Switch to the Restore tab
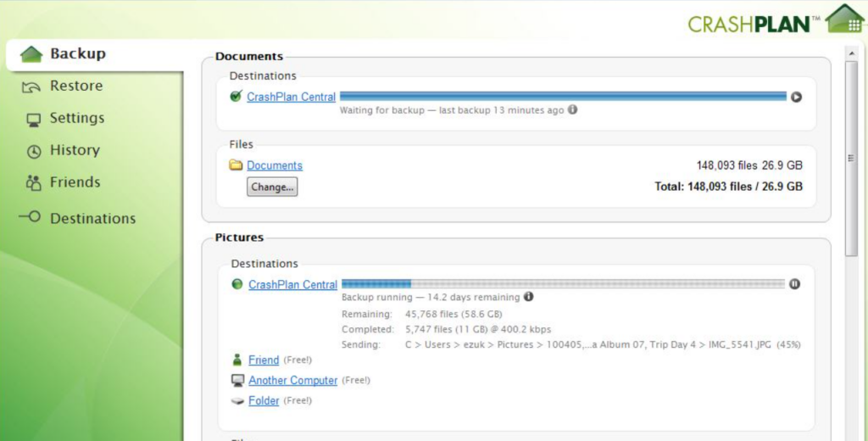Image resolution: width=868 pixels, height=441 pixels. [x=75, y=87]
